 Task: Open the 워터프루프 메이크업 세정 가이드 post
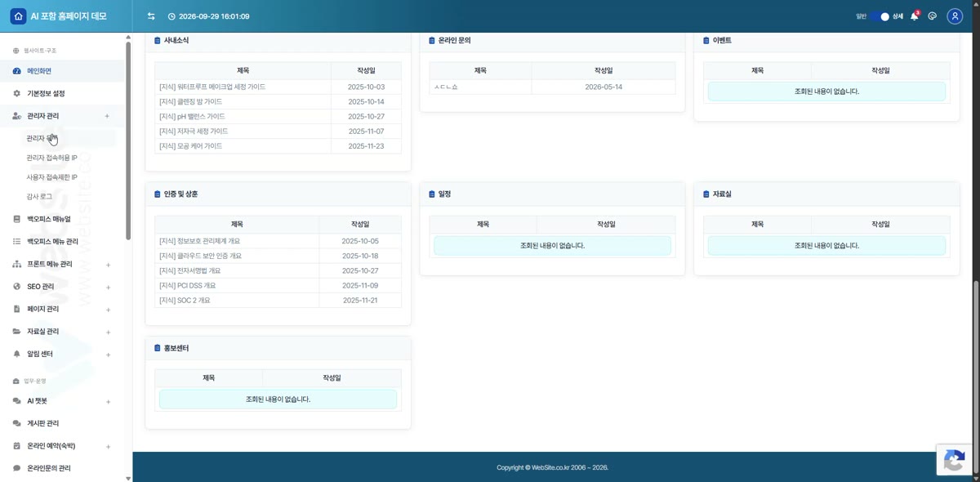click(x=212, y=87)
